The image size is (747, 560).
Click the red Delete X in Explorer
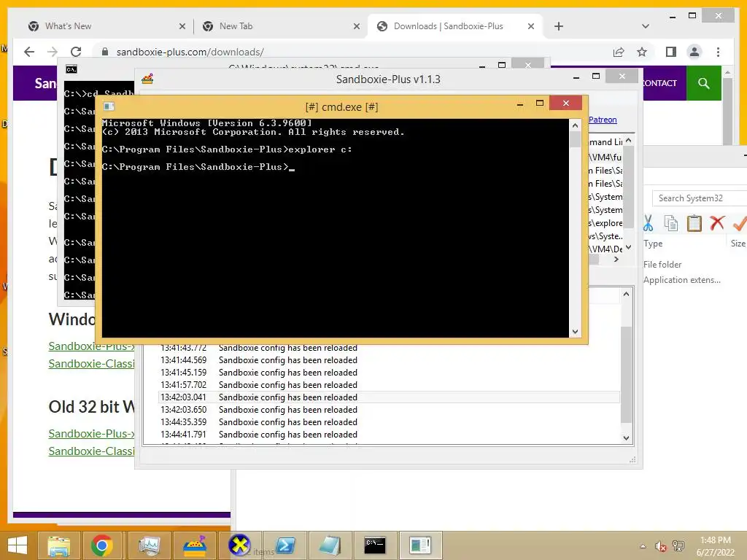717,222
